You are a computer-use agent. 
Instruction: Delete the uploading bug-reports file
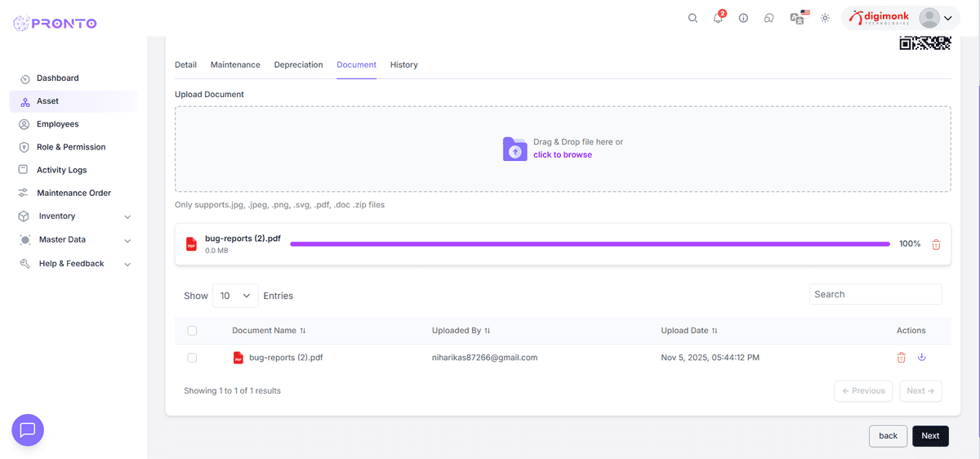click(x=936, y=244)
